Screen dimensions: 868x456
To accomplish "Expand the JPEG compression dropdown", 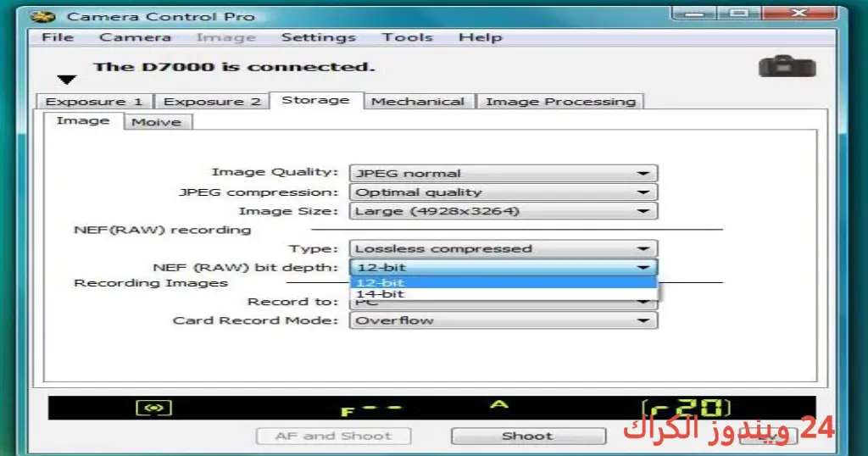I will [x=504, y=192].
